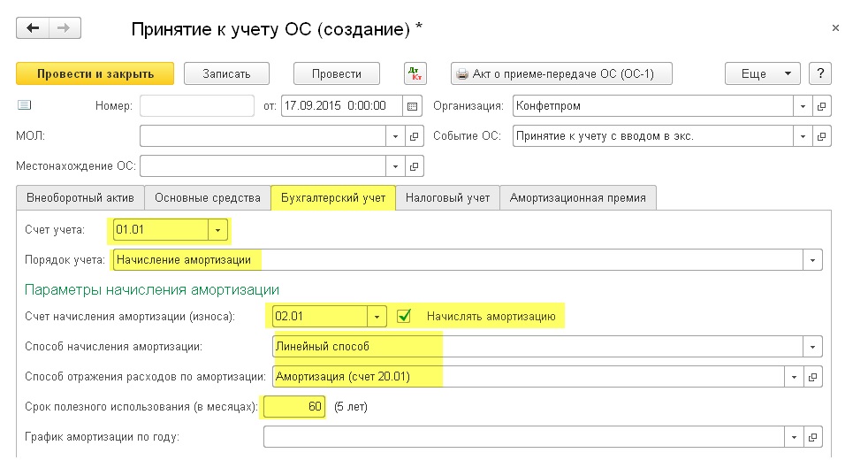
Task: Print Акт о приеме-передаче ОС (ОС-1)
Action: click(x=562, y=73)
